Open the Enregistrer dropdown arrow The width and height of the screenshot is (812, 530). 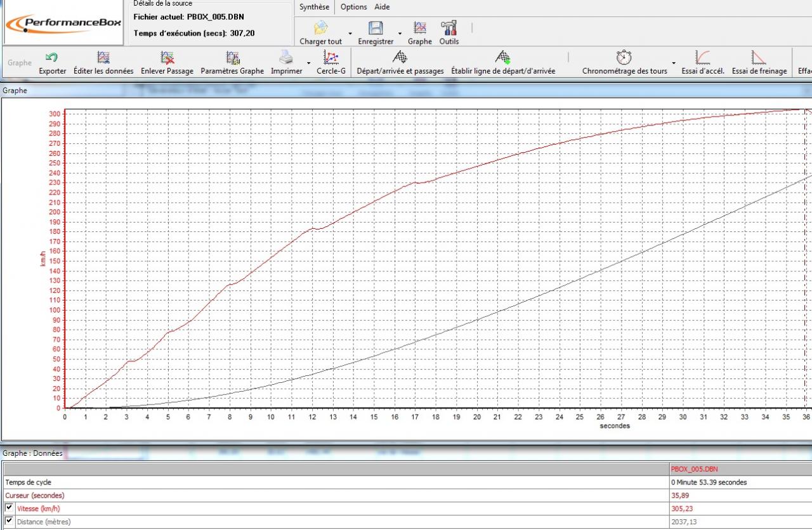[400, 33]
